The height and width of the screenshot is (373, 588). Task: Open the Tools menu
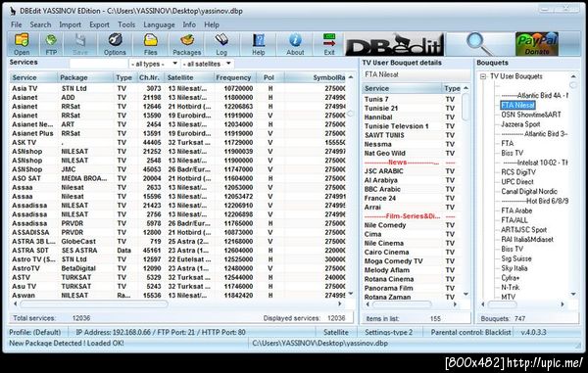coord(126,24)
